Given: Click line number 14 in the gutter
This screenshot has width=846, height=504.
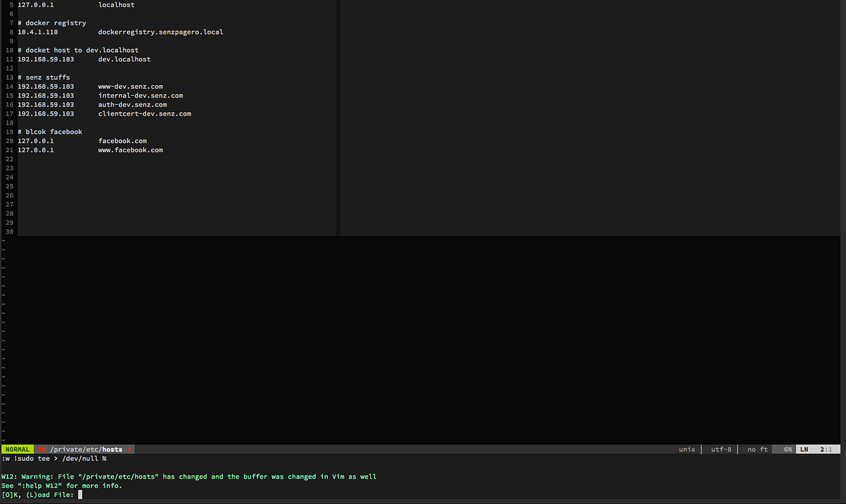Looking at the screenshot, I should [8, 86].
